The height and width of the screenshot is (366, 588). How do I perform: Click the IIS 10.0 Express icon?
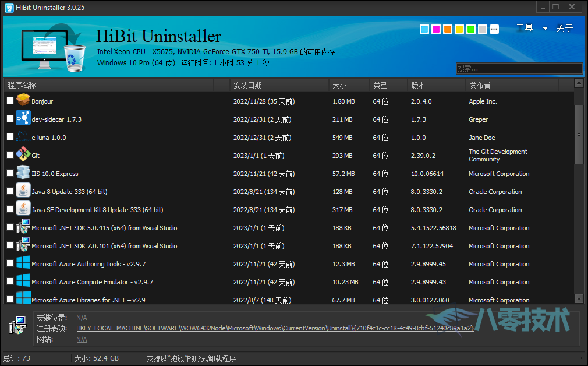[23, 173]
